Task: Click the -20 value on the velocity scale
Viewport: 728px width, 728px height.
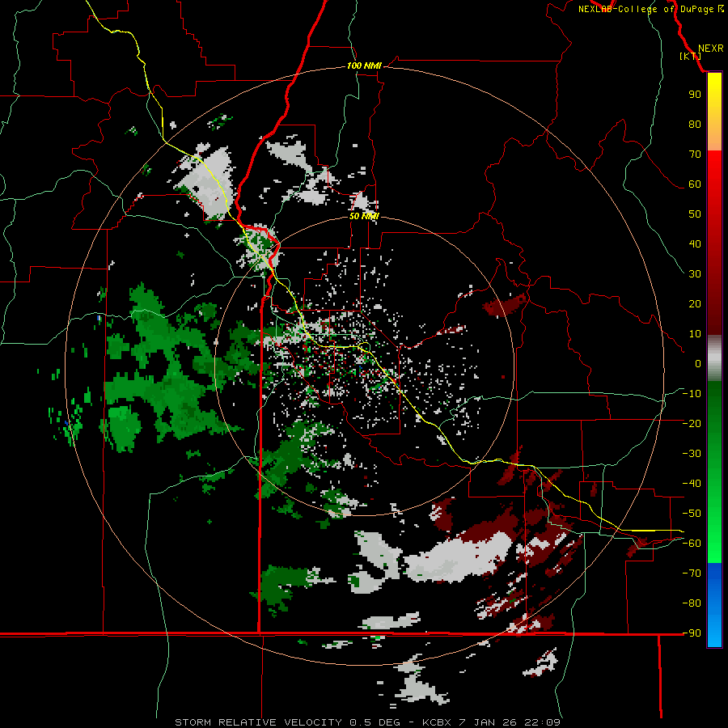Action: (x=692, y=423)
